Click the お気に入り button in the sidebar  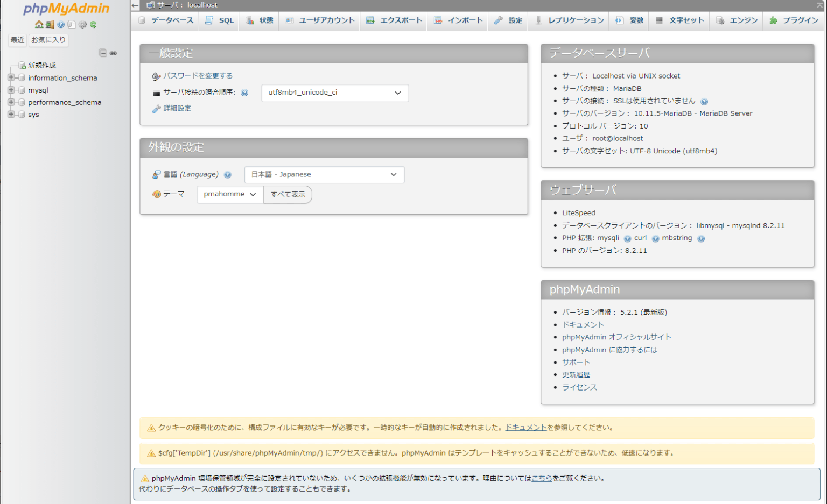(48, 40)
